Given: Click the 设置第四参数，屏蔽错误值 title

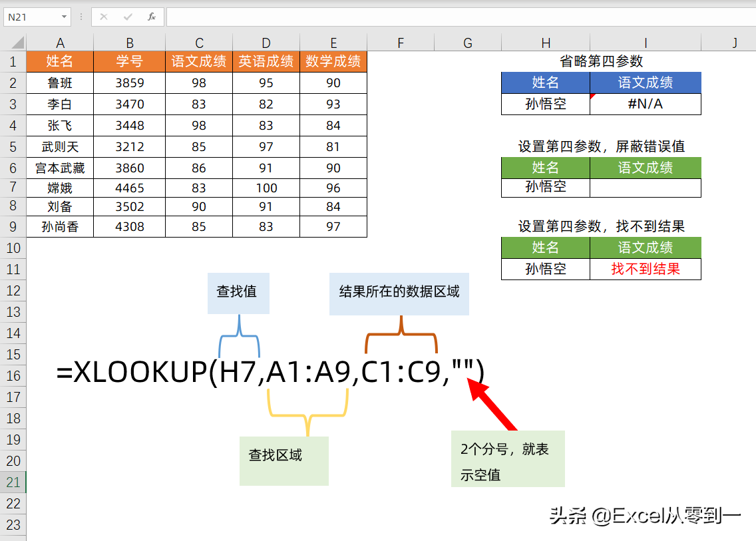Looking at the screenshot, I should [x=601, y=146].
